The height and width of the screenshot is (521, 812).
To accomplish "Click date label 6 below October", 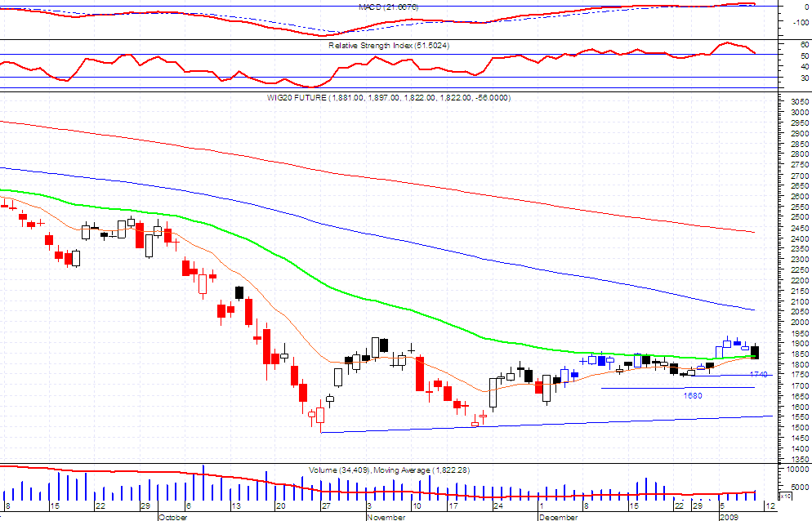I will [x=189, y=506].
